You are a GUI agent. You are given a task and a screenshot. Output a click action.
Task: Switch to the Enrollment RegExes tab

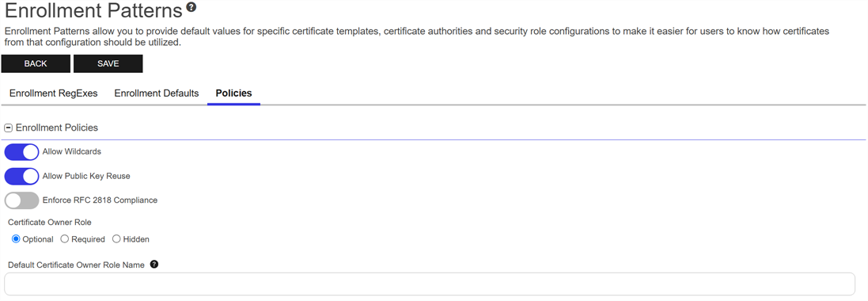coord(53,93)
